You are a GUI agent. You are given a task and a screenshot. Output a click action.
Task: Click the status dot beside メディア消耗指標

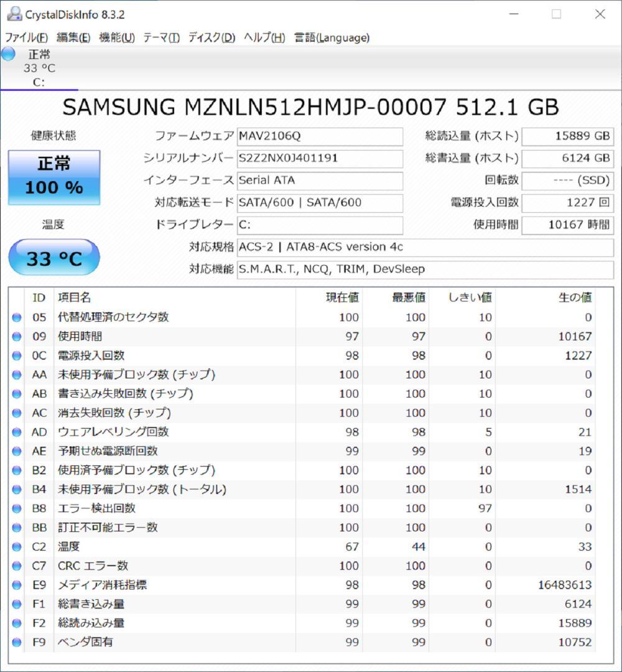pos(17,584)
